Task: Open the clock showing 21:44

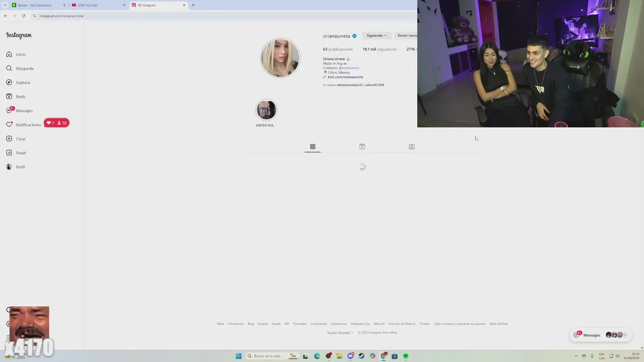Action: (x=631, y=356)
